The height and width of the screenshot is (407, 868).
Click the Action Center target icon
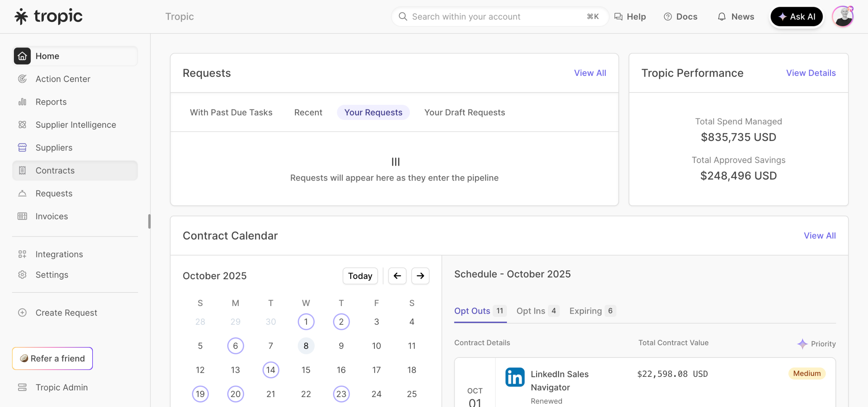pyautogui.click(x=22, y=79)
